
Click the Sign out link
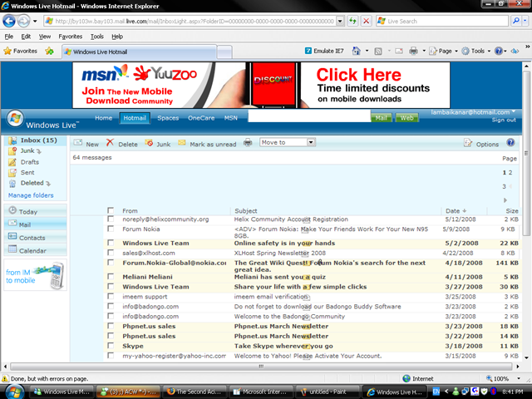(x=504, y=120)
